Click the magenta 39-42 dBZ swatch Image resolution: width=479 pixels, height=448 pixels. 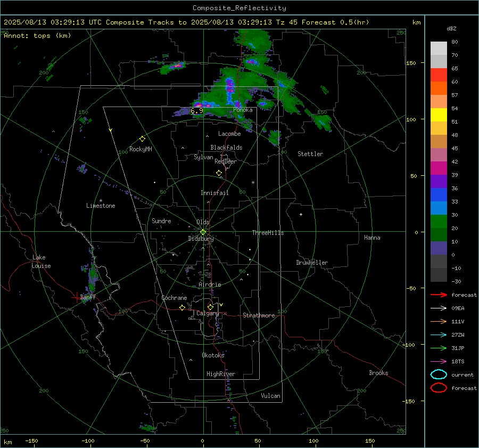(x=439, y=168)
